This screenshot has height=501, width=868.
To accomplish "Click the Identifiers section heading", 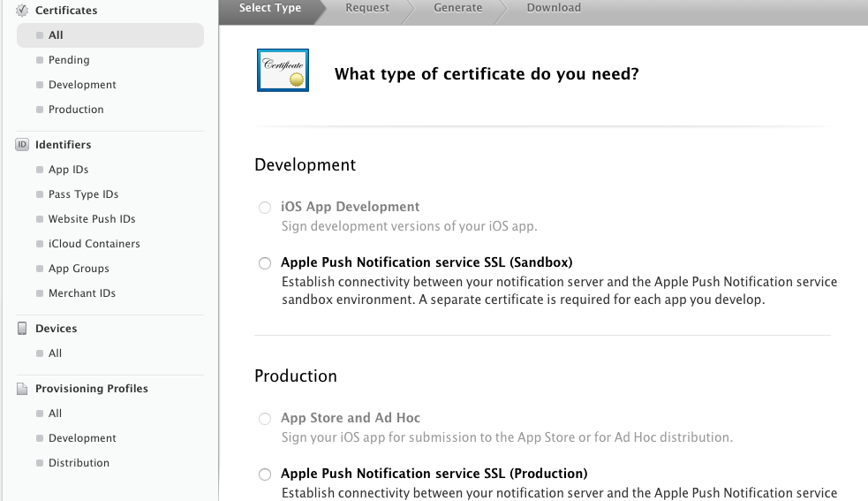I will coord(63,145).
